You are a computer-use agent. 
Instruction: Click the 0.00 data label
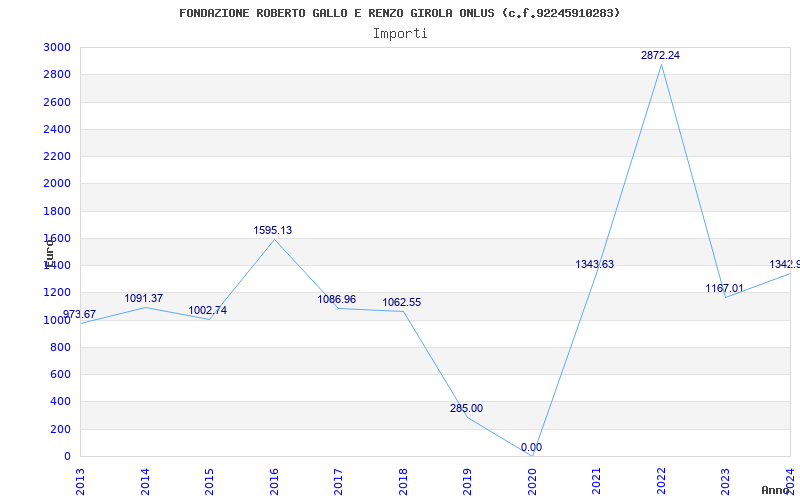(531, 448)
